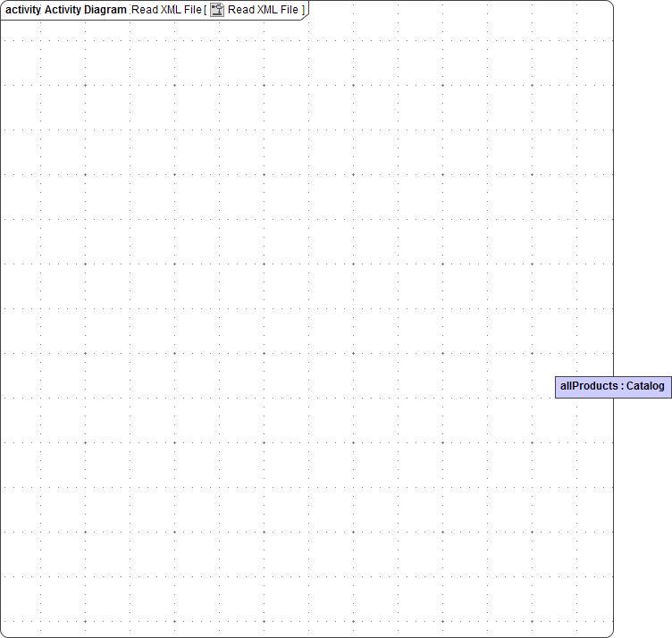This screenshot has height=638, width=672.
Task: Select the frame's top-right rounded corner
Action: point(610,4)
